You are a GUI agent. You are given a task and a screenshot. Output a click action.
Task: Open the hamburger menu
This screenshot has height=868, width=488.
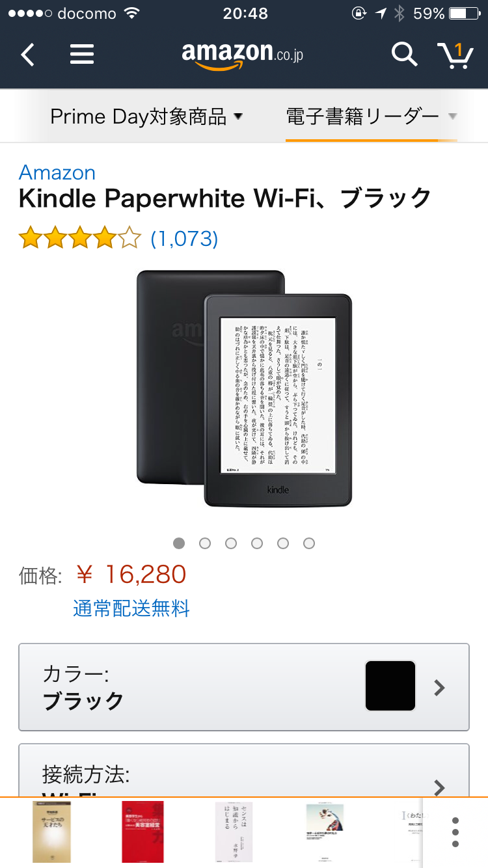tap(82, 55)
